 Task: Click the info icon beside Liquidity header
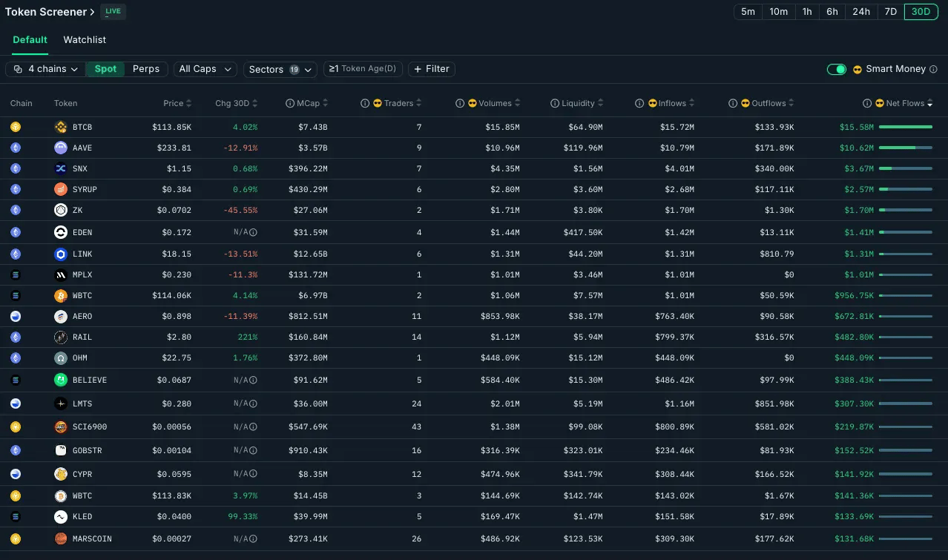555,103
